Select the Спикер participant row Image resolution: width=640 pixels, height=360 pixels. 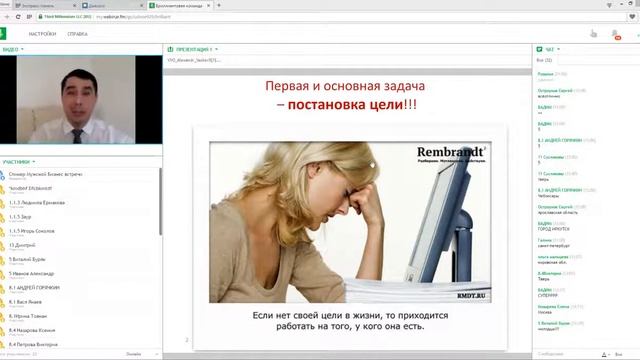(80, 176)
